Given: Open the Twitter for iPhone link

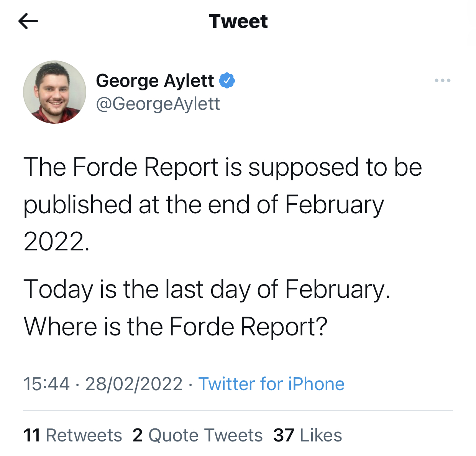Looking at the screenshot, I should [271, 384].
